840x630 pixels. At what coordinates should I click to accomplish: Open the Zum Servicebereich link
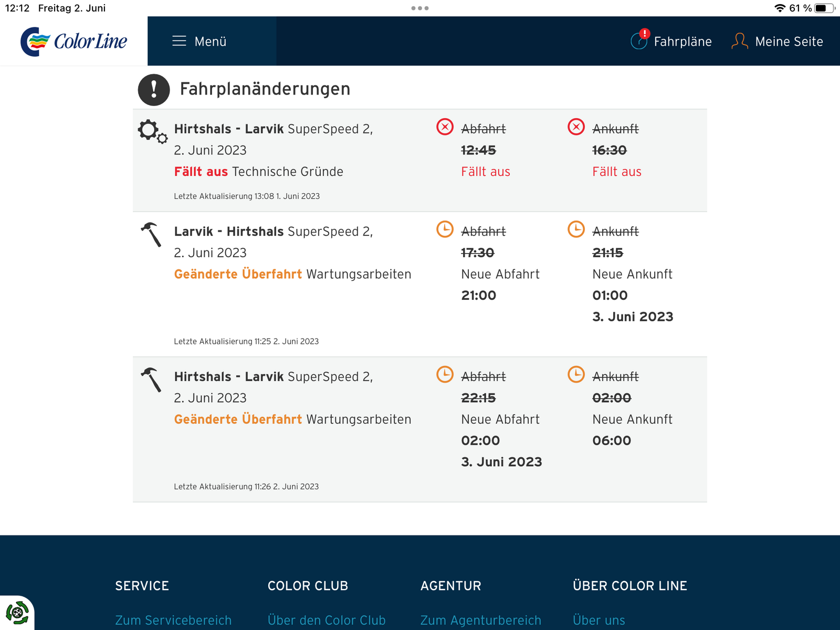[173, 620]
